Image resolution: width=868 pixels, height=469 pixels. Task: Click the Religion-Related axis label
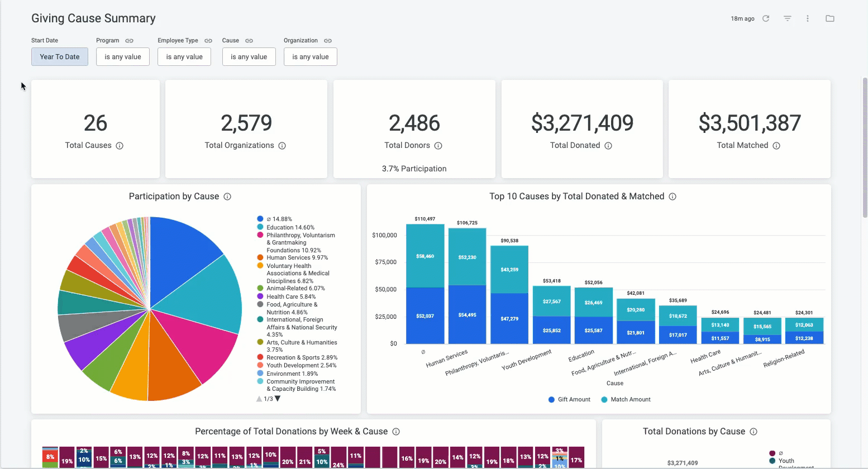coord(784,358)
